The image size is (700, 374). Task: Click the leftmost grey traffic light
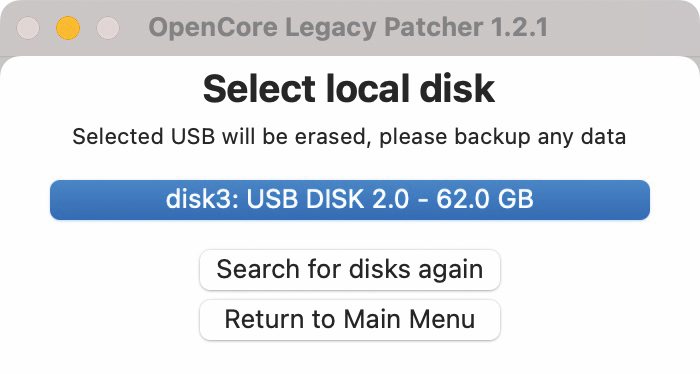pos(28,28)
